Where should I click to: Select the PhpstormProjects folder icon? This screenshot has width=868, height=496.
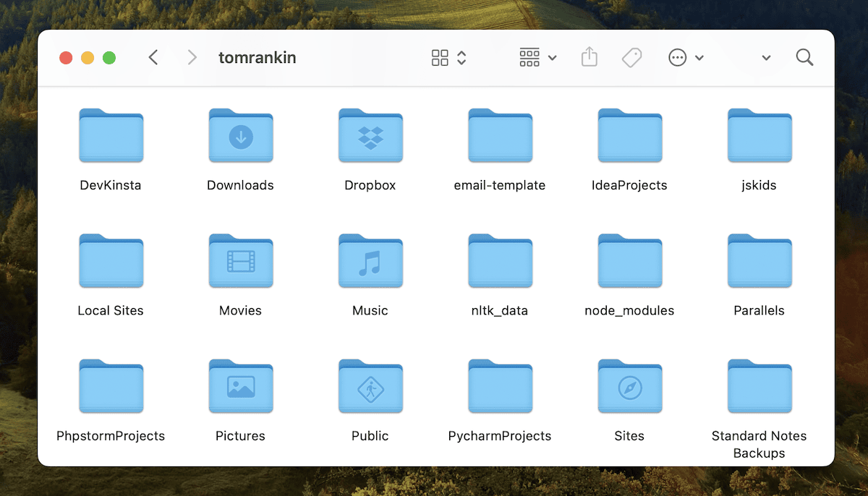point(111,386)
